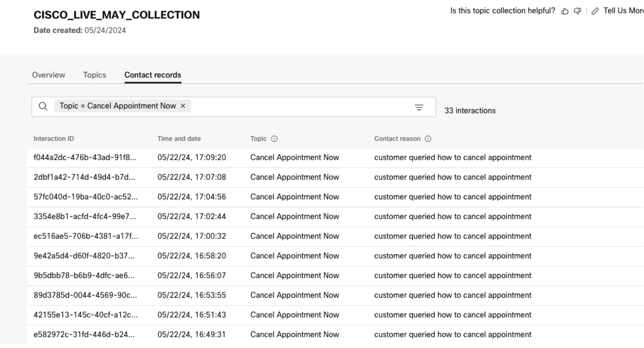
Task: Click the search magnifier icon
Action: point(43,106)
